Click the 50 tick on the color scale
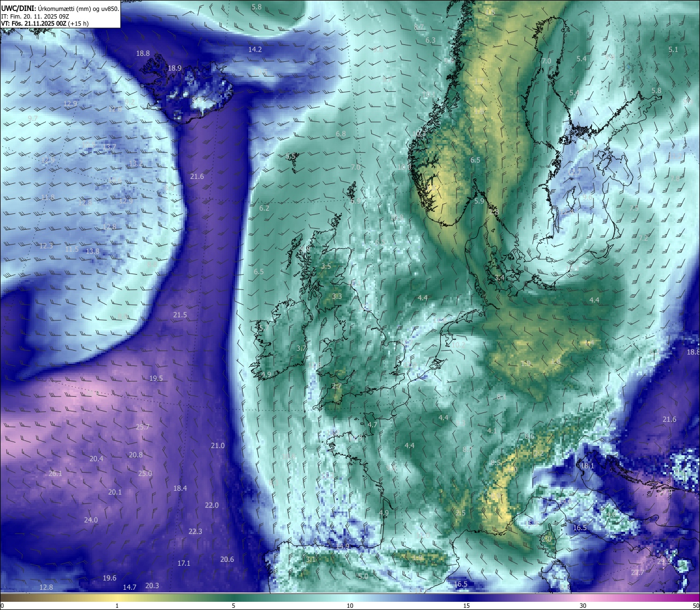 click(x=696, y=606)
